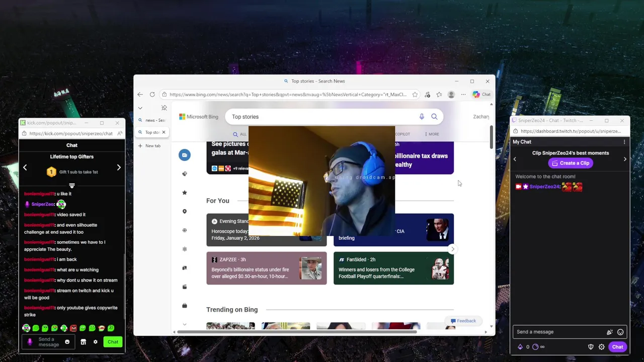The width and height of the screenshot is (644, 362).
Task: Open Twitch moderator shield icon
Action: (591, 347)
